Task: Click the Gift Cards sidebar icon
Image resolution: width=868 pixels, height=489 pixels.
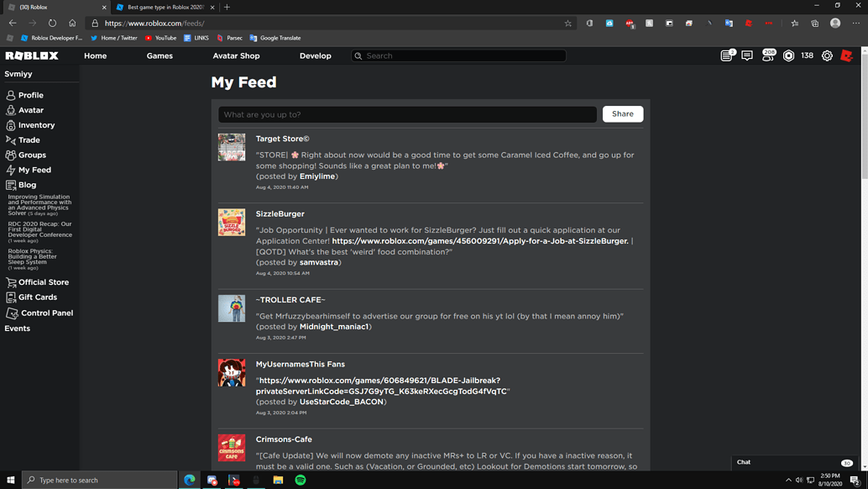Action: coord(11,297)
